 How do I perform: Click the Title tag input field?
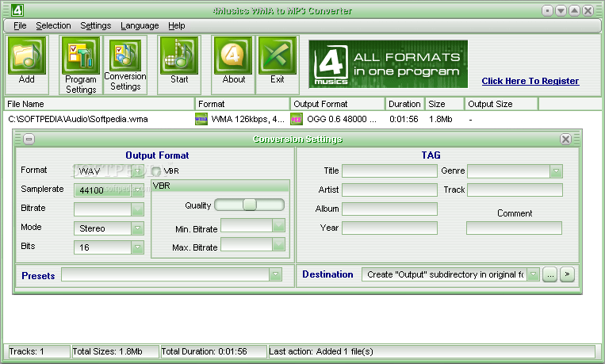[389, 171]
